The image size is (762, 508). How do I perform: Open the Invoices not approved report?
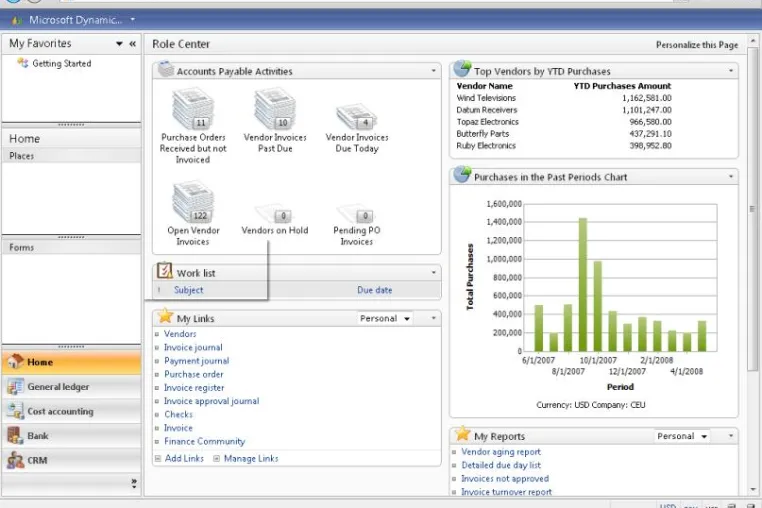coord(505,479)
